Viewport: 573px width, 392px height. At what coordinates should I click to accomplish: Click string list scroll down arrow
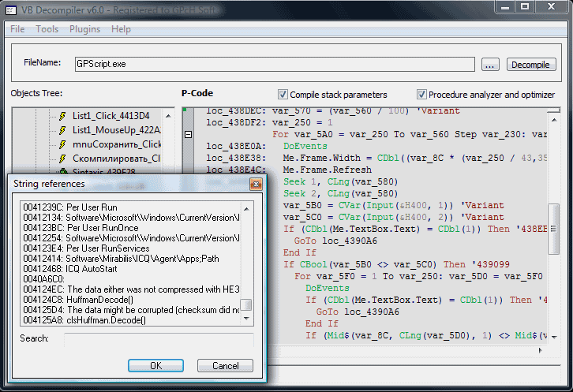coord(247,319)
